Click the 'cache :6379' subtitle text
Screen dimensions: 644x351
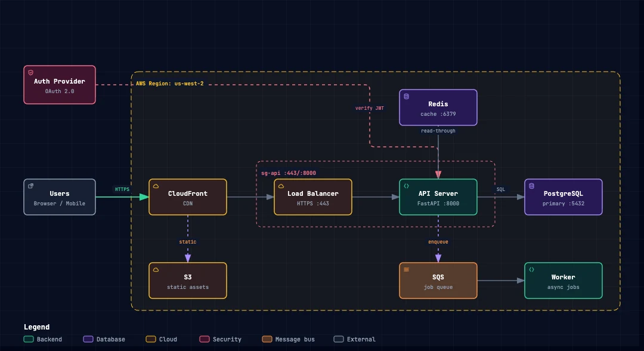(438, 114)
